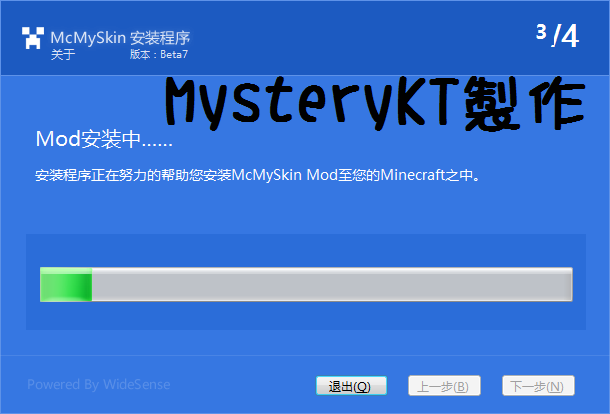Click the 'Mod安装中......' heading

point(104,139)
